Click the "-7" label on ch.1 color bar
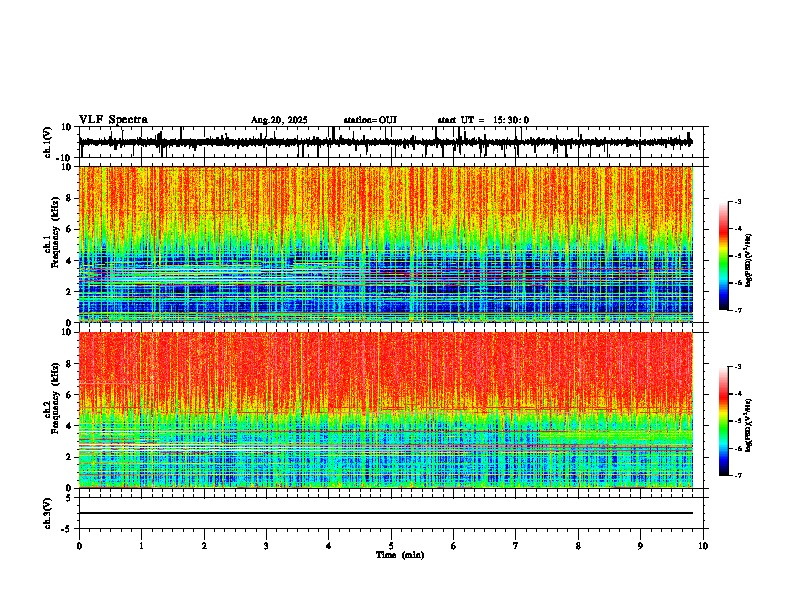Viewport: 792px width, 612px height. 737,310
